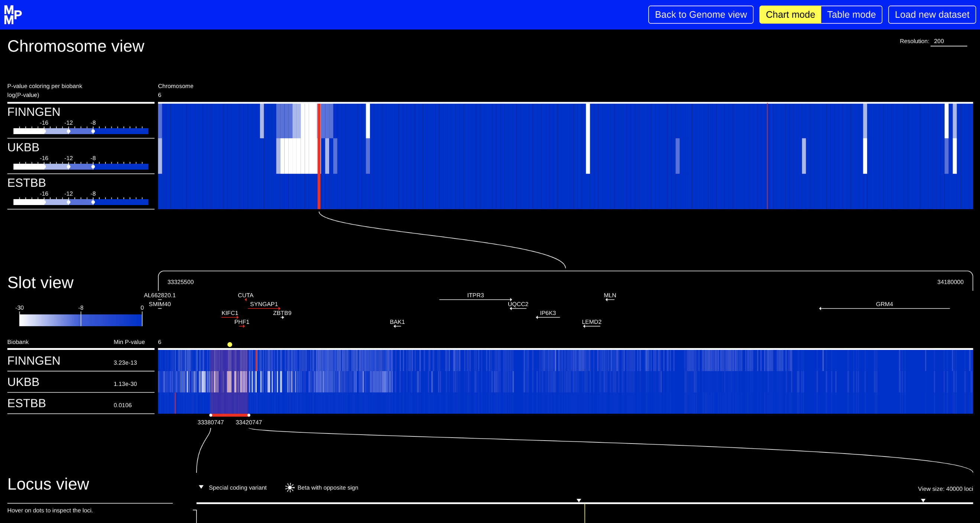
Task: Click the yellow dot marker above the slot view
Action: pyautogui.click(x=230, y=344)
